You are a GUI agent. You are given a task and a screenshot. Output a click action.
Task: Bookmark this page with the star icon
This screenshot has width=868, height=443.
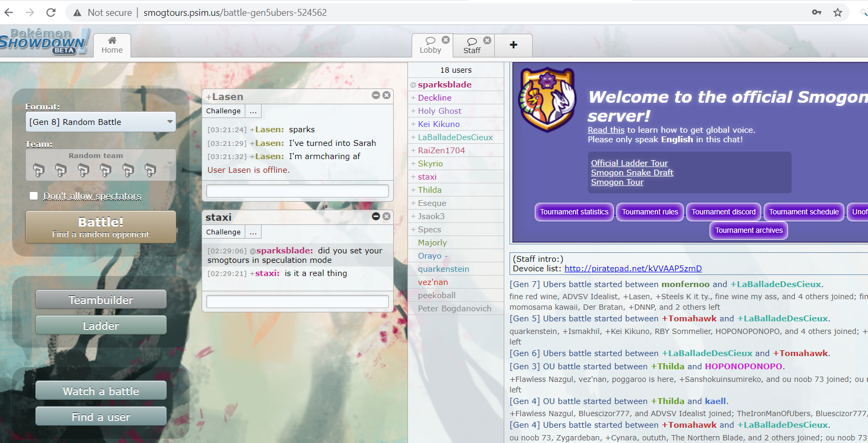(837, 12)
